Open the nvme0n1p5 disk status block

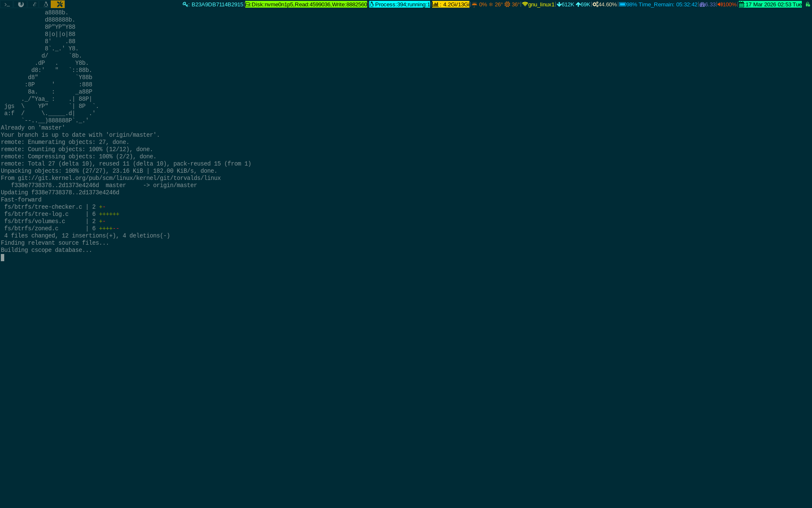[x=306, y=4]
